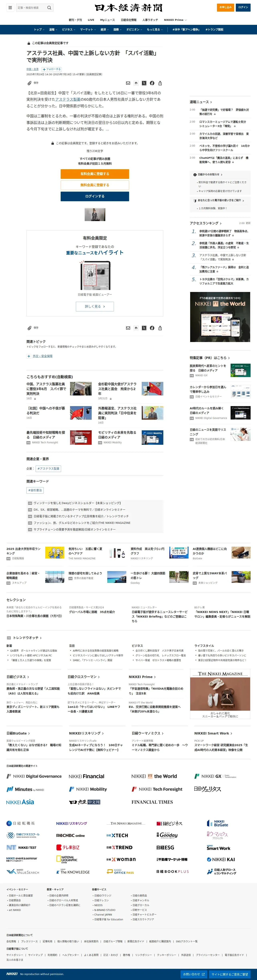Click the email icon above 関連トピック
The width and height of the screenshot is (257, 980).
[128, 328]
